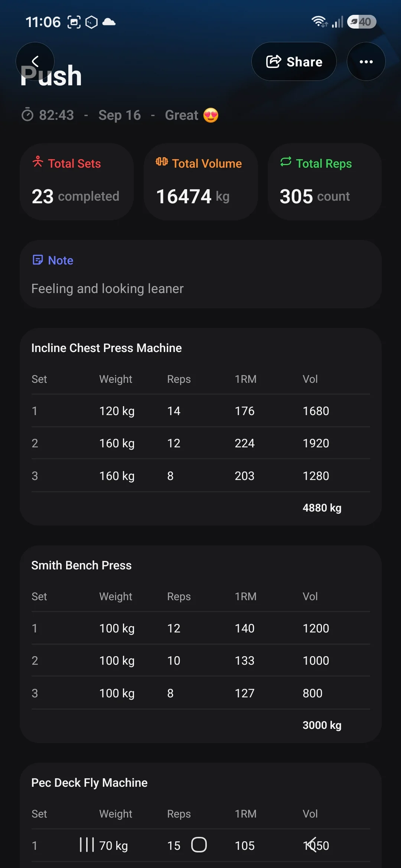Tap the back arrow button
This screenshot has height=868, width=401.
point(35,61)
